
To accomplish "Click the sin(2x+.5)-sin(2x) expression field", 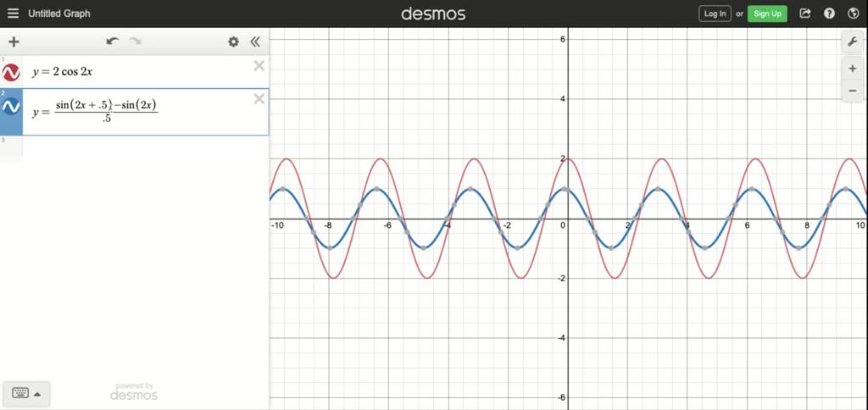I will pyautogui.click(x=138, y=112).
